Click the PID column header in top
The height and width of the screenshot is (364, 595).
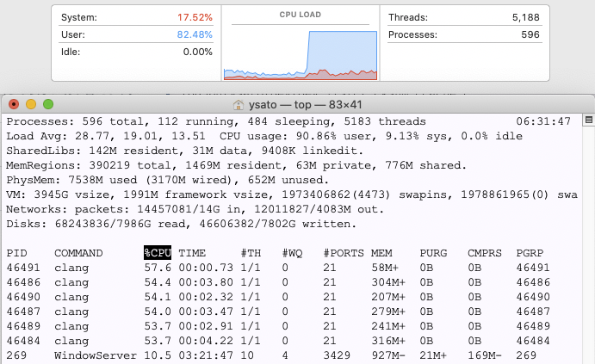pyautogui.click(x=16, y=253)
